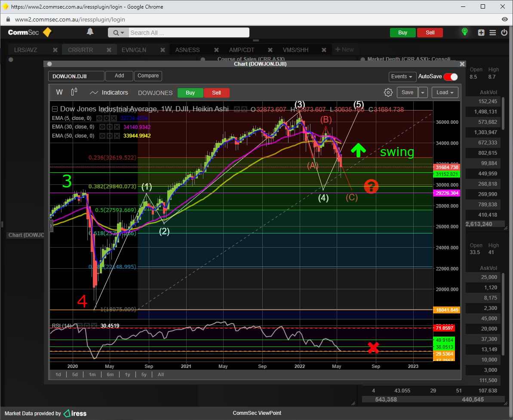Hide the EMA (30, close, 0) indicator

(102, 127)
